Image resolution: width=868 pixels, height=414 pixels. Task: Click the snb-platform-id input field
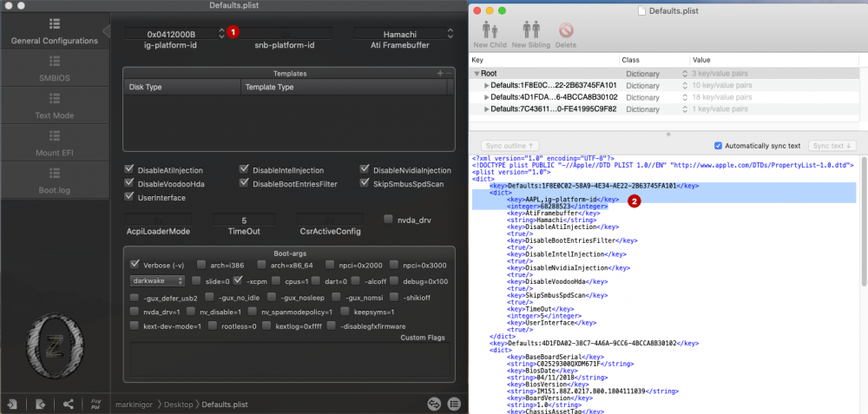pos(286,33)
